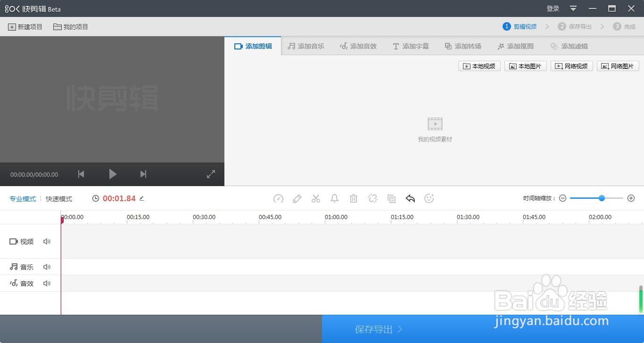Mute the 视频 track speaker

tap(47, 241)
